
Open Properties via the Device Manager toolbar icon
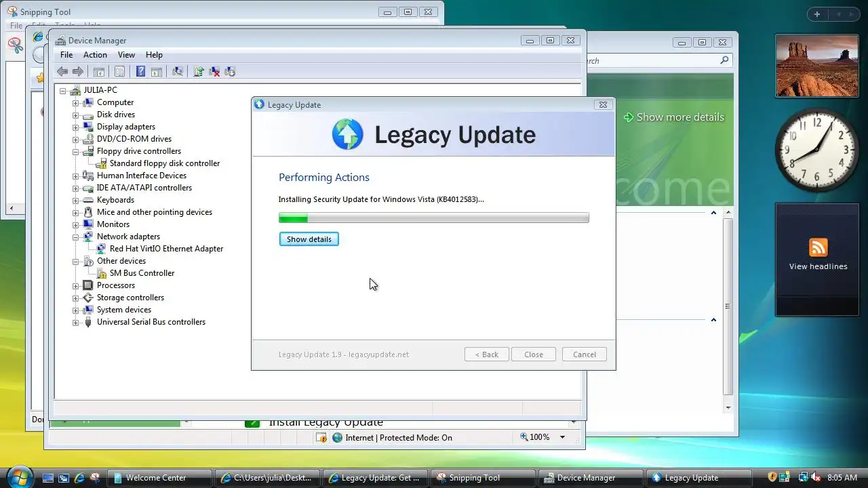coord(119,71)
